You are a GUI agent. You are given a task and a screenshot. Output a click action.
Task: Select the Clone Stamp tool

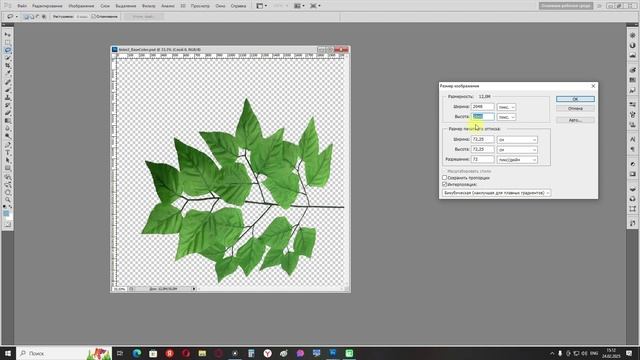click(8, 98)
